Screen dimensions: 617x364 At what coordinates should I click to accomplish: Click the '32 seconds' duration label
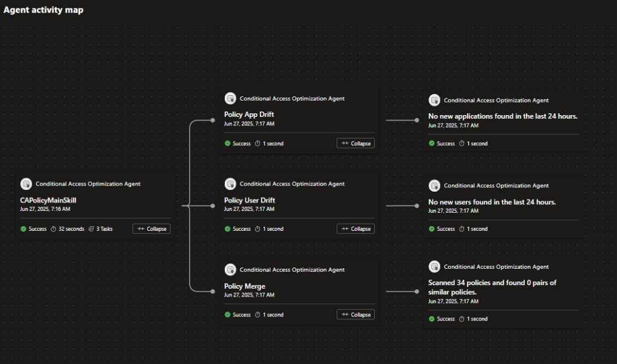(x=71, y=228)
